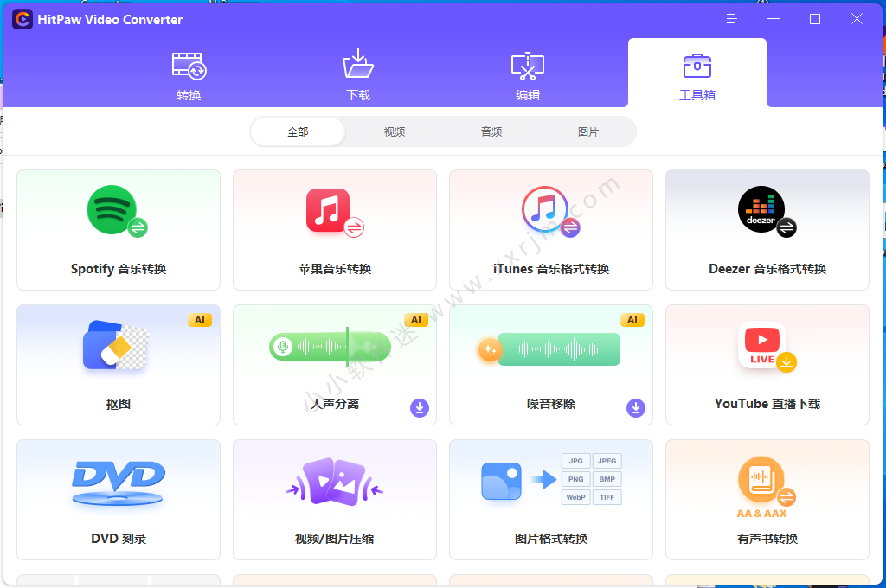Click the vocal separation waveform icon
Screen dimensions: 886x588
point(330,346)
